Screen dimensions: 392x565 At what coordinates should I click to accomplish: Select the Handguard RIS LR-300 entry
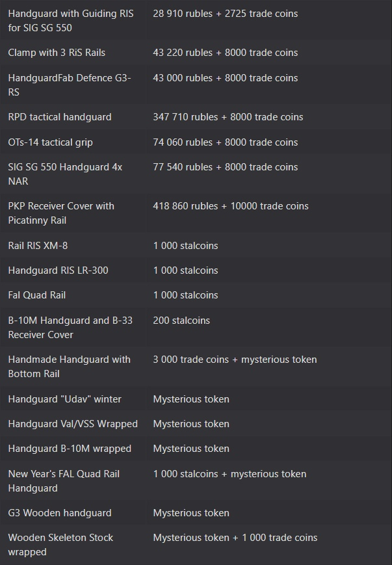[58, 270]
